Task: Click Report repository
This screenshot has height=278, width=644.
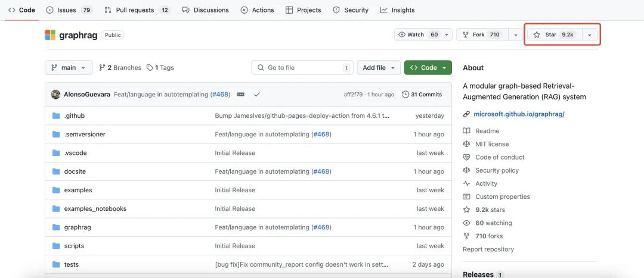Action: click(x=488, y=249)
